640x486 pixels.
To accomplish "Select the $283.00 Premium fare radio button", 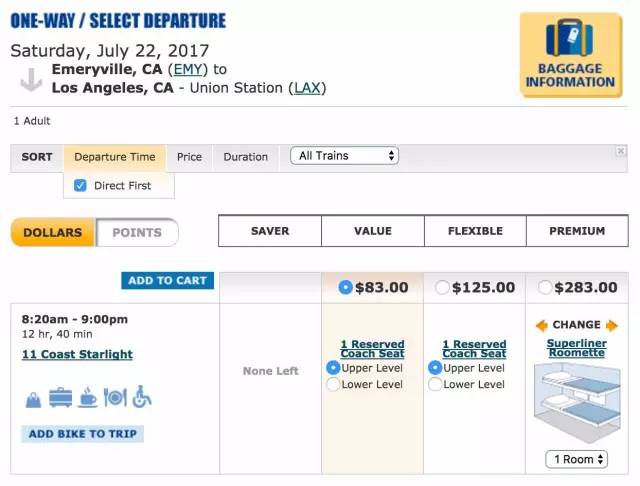I will (x=544, y=287).
